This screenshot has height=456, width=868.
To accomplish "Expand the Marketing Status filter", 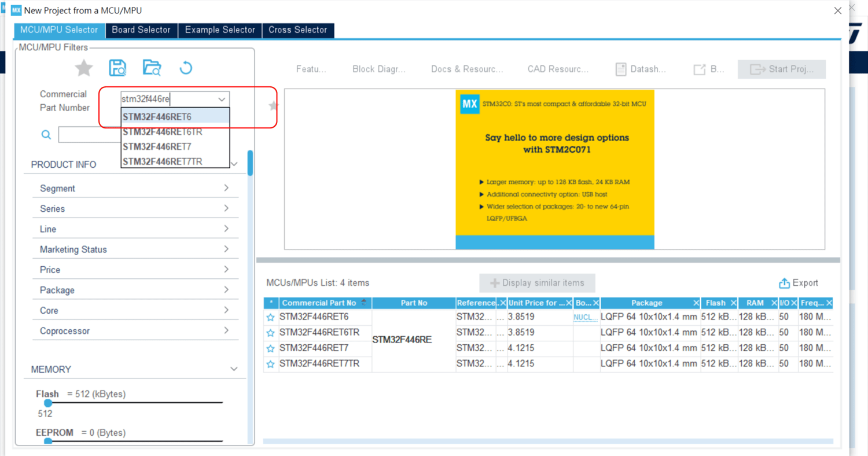I will pos(226,249).
